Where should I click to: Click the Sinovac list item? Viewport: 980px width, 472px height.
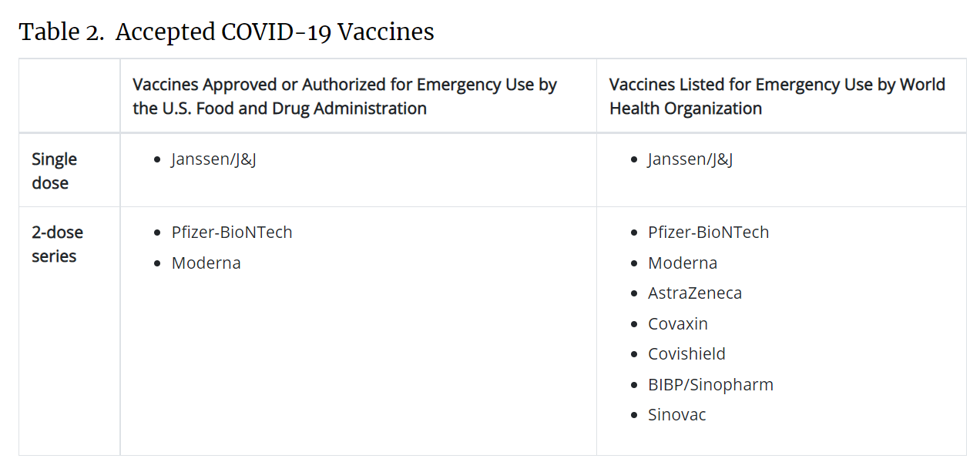point(677,415)
